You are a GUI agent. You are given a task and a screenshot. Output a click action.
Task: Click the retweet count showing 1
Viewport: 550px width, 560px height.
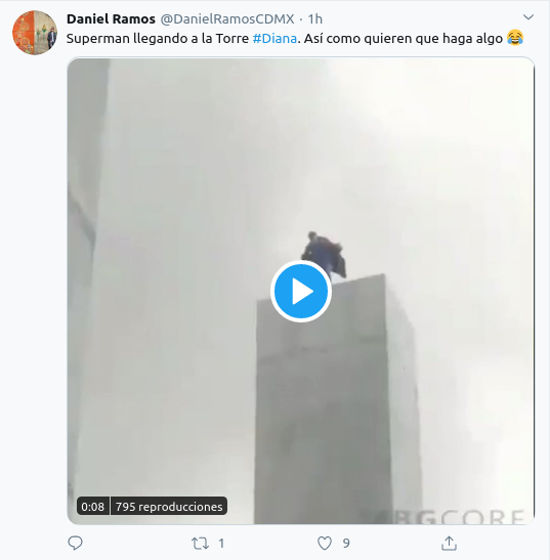tap(221, 543)
